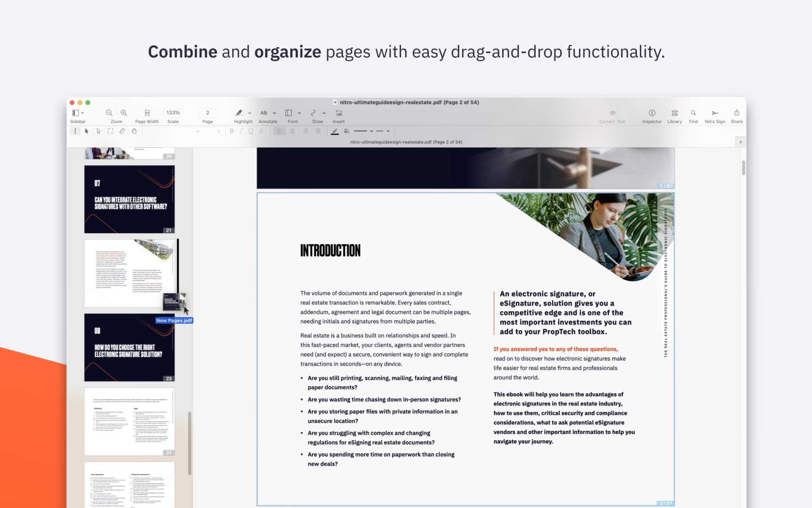This screenshot has width=812, height=508.
Task: Select the nitro-ultimateguideesign-realestate.pdf document tab
Action: pyautogui.click(x=406, y=142)
